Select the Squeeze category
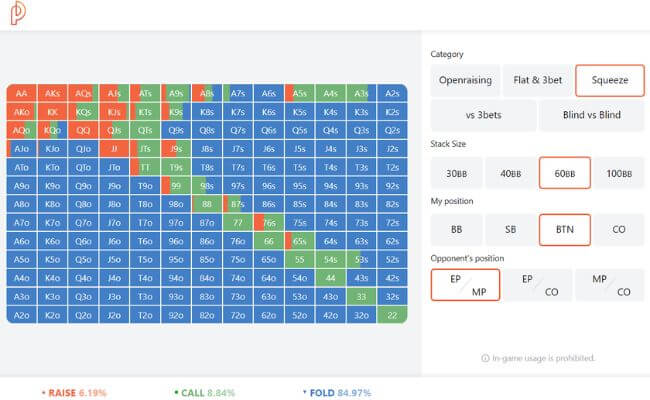This screenshot has width=650, height=400. [x=610, y=80]
